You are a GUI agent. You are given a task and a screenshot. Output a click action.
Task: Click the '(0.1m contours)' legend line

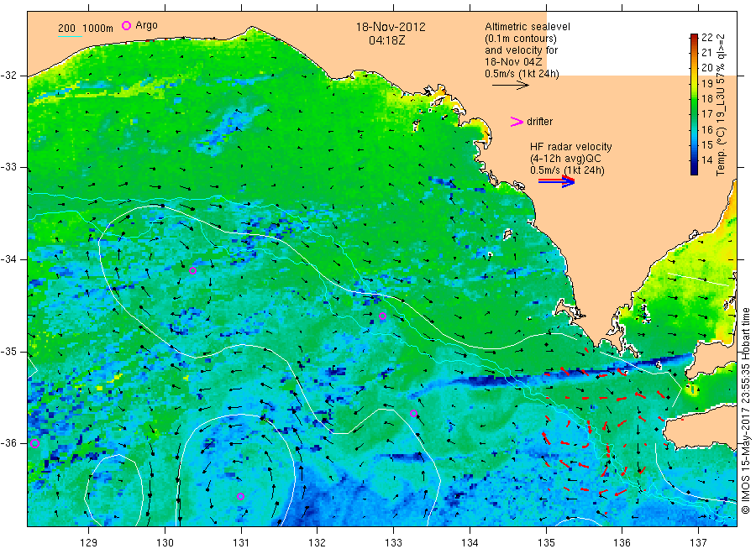(520, 39)
